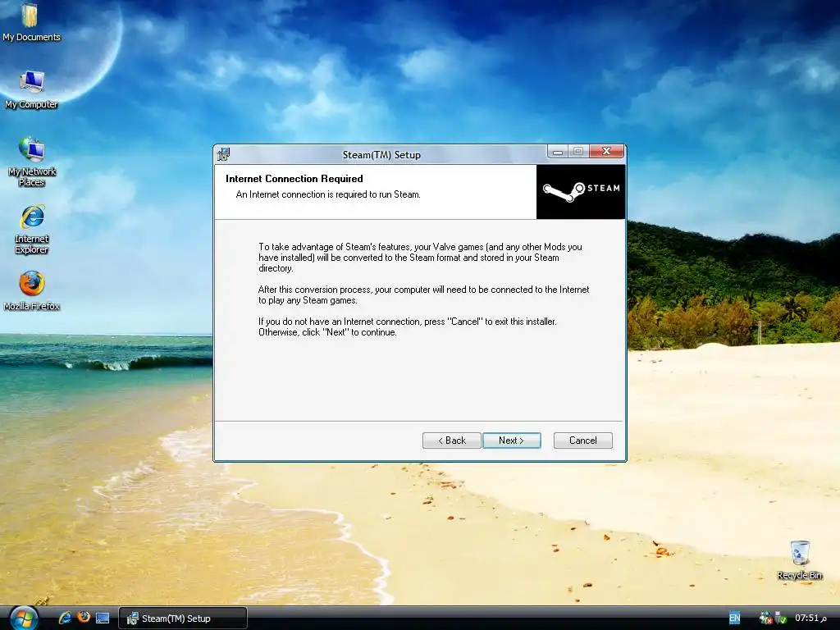
Task: Launch Mozilla Firefox from desktop
Action: [32, 291]
